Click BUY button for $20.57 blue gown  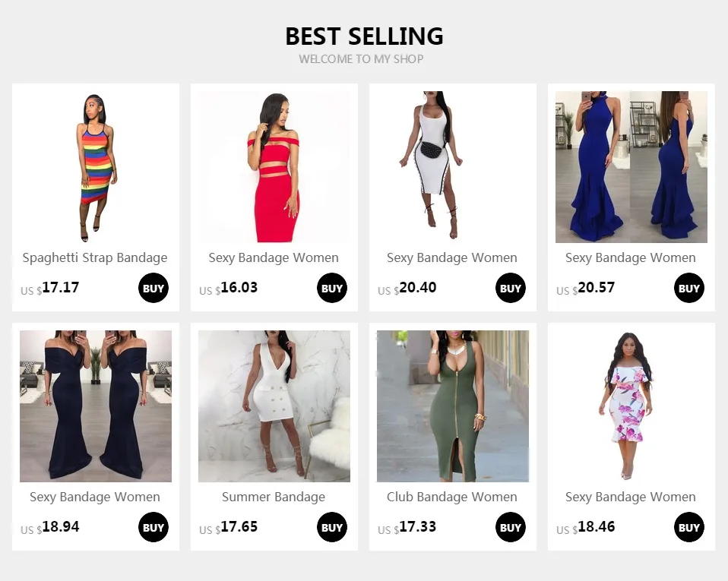(x=689, y=288)
